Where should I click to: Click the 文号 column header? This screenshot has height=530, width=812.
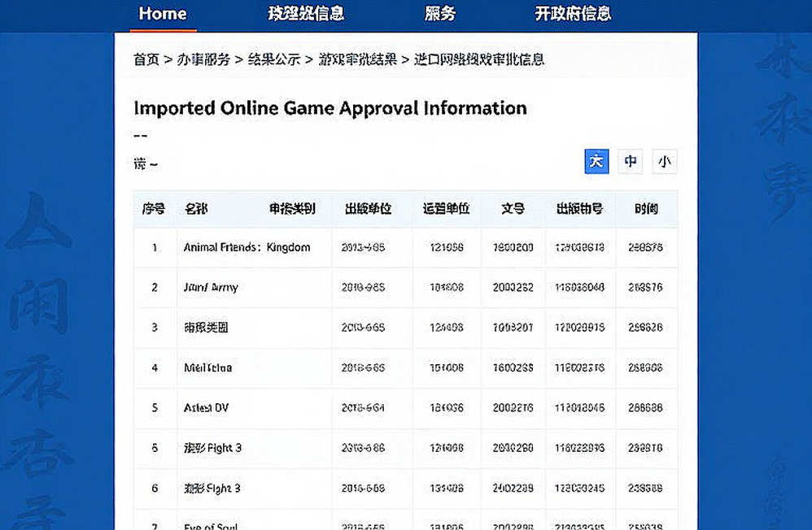(x=513, y=209)
